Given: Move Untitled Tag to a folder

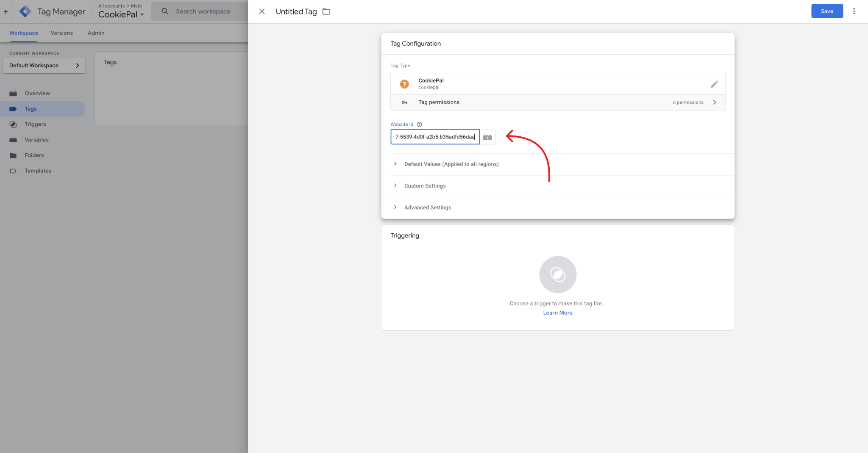Looking at the screenshot, I should (326, 12).
